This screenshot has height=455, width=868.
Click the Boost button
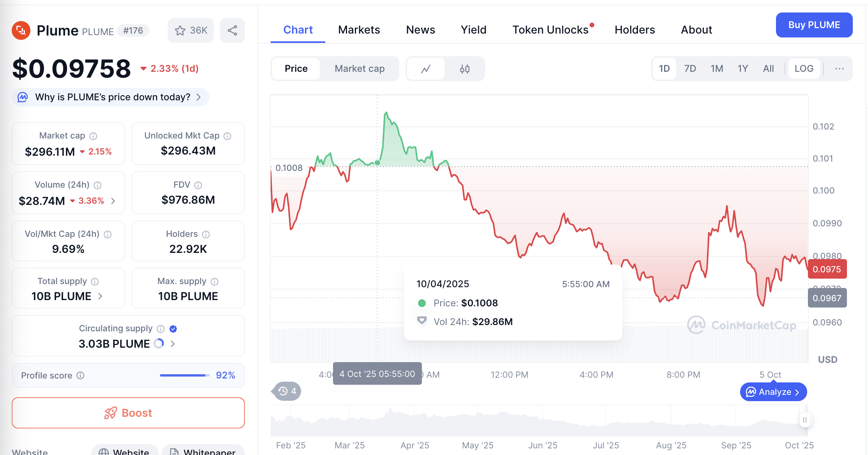tap(128, 413)
